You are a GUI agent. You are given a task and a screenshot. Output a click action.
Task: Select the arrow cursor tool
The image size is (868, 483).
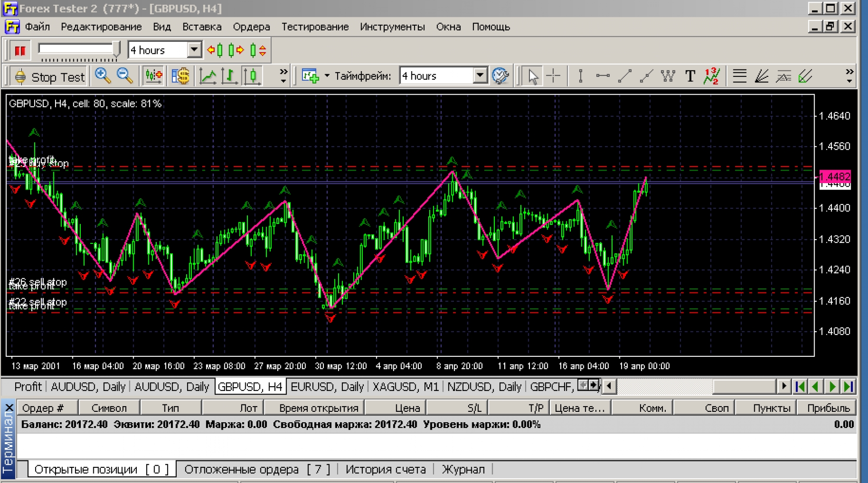click(x=533, y=76)
